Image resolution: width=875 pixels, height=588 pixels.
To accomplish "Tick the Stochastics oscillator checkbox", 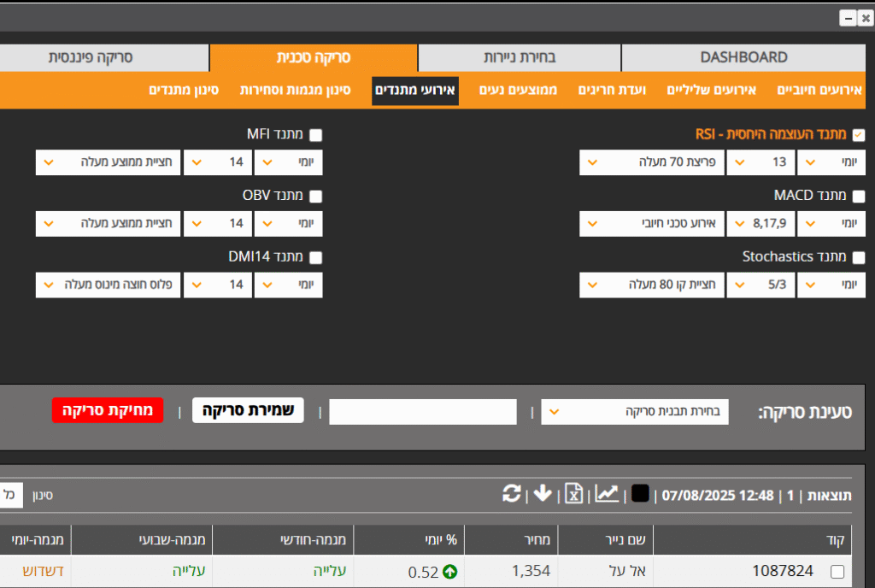I will pyautogui.click(x=859, y=257).
